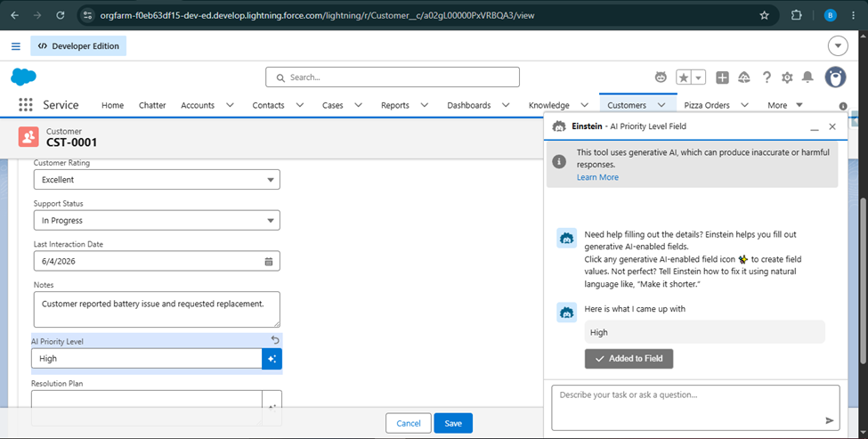The height and width of the screenshot is (439, 868).
Task: Send the Einstein message arrow
Action: (829, 420)
